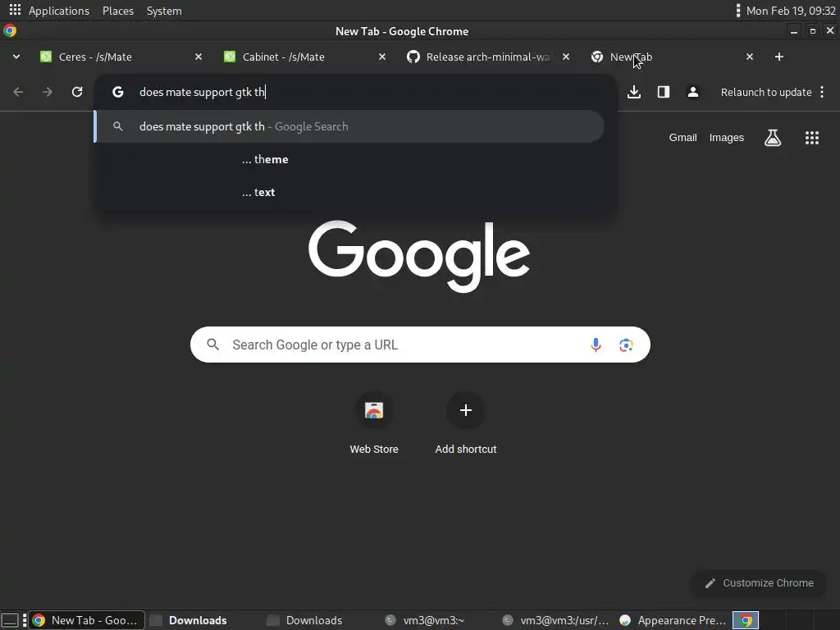The height and width of the screenshot is (630, 840).
Task: Click the panel notification area dots icon
Action: point(738,11)
